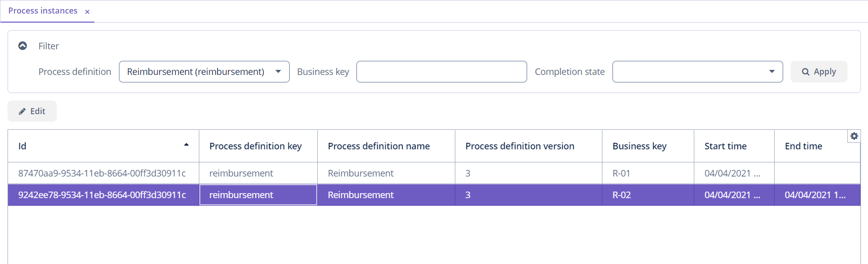868x264 pixels.
Task: Open table settings gear icon
Action: pyautogui.click(x=854, y=136)
